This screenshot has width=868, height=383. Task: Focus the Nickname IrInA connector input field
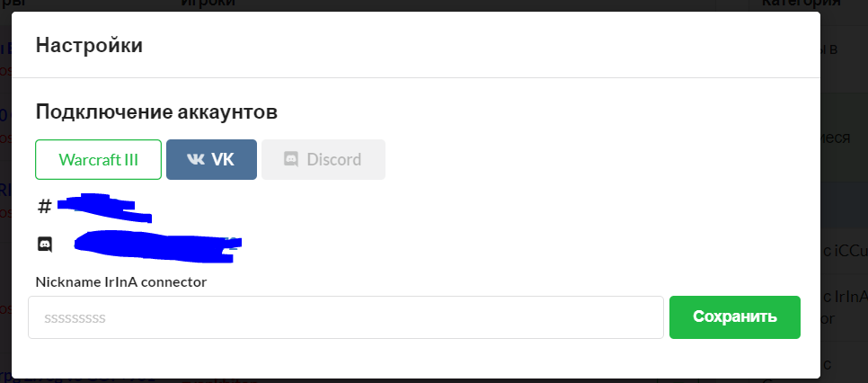point(346,317)
